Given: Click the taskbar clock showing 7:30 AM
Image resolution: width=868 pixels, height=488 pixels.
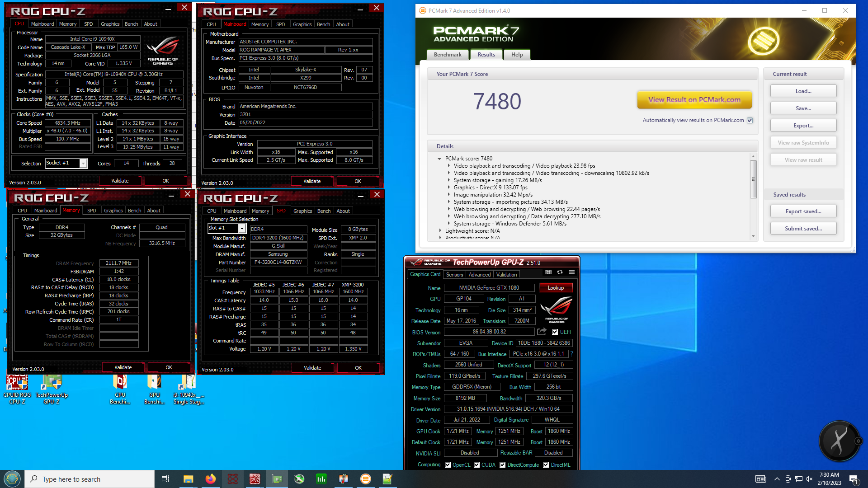Looking at the screenshot, I should tap(829, 479).
